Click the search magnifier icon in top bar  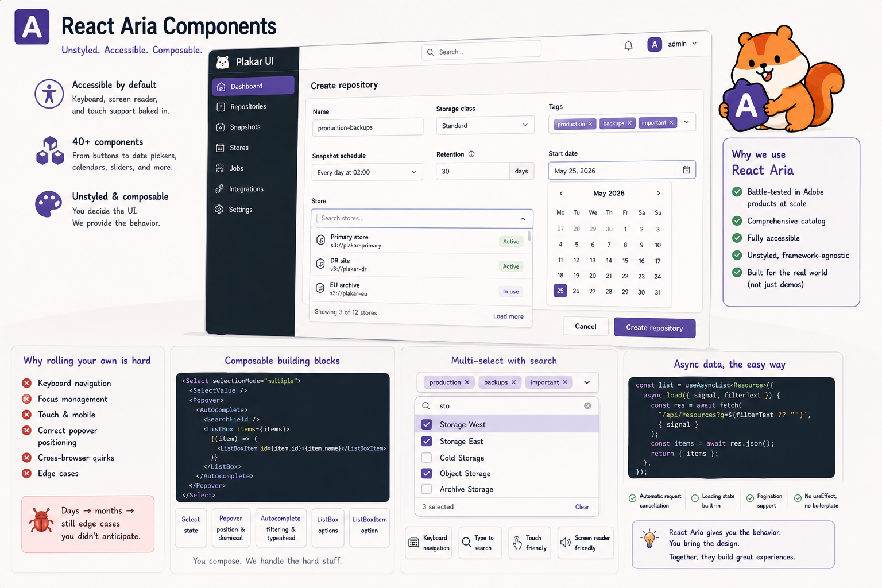(431, 52)
